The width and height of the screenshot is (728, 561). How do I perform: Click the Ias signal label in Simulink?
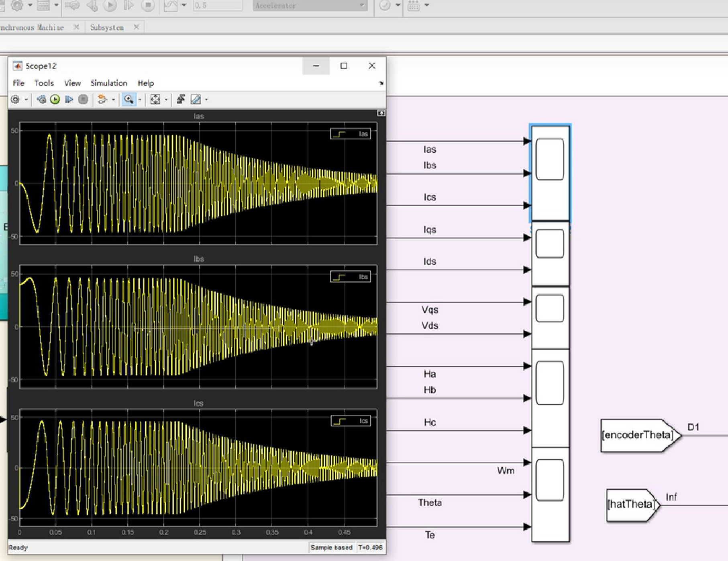(x=430, y=149)
